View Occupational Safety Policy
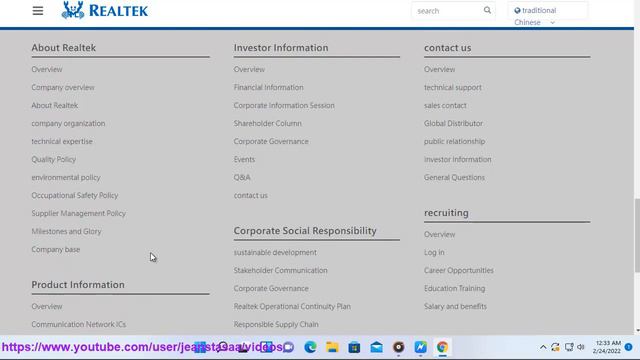Image resolution: width=640 pixels, height=360 pixels. pyautogui.click(x=75, y=195)
